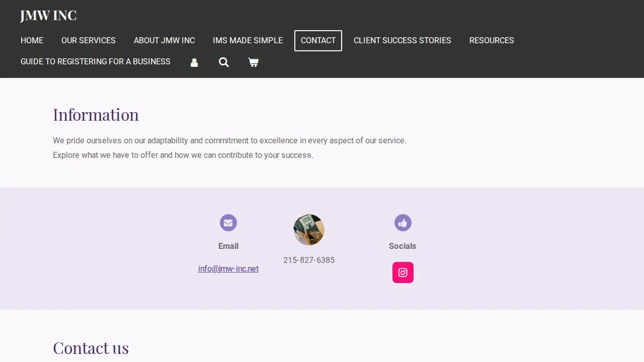Viewport: 644px width, 362px height.
Task: Select the CONTACT menu item
Action: 318,40
